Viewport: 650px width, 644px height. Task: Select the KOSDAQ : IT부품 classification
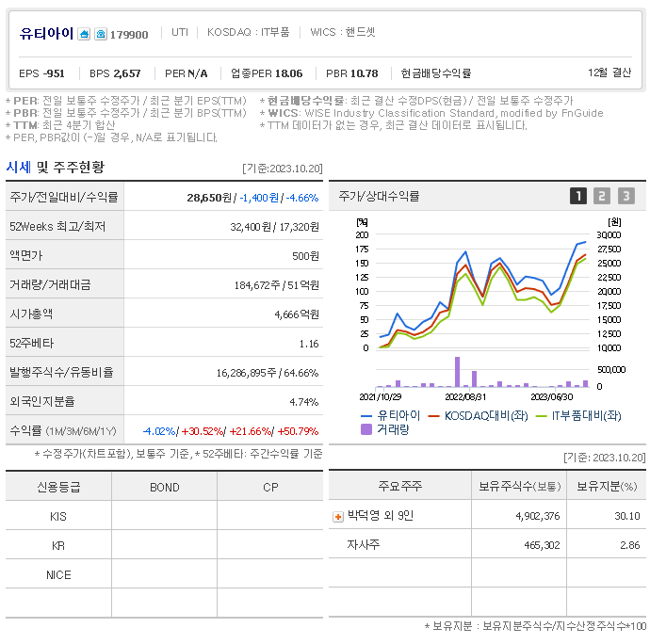(x=249, y=32)
